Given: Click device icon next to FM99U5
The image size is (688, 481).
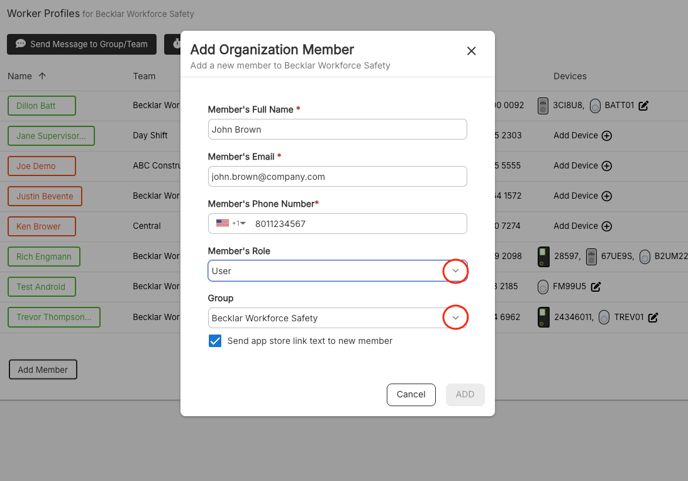Looking at the screenshot, I should pos(543,287).
